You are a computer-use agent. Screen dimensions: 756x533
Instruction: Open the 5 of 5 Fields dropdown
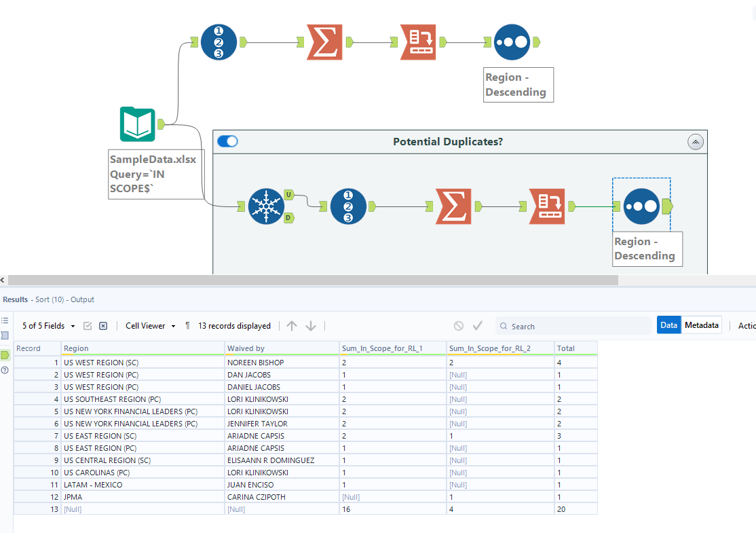(x=46, y=326)
